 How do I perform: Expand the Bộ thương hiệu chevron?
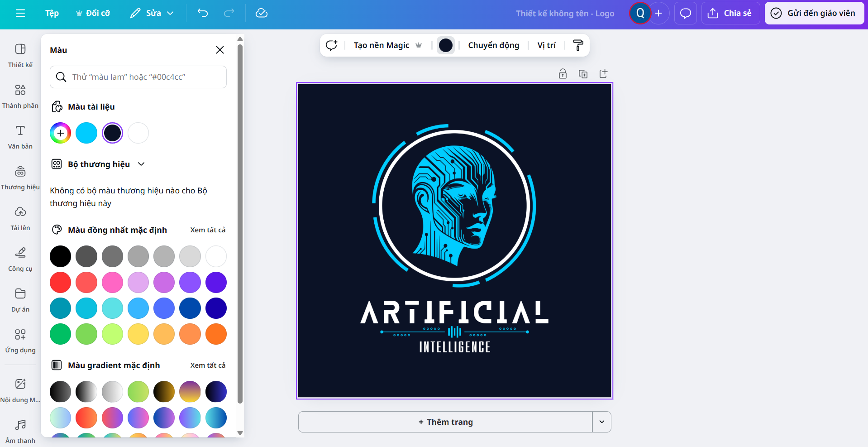click(x=141, y=164)
